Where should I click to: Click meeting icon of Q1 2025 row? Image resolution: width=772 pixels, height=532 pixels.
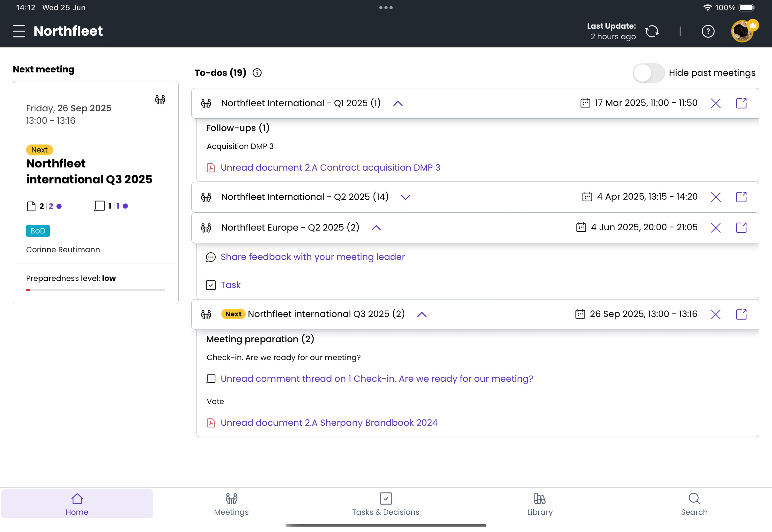206,103
